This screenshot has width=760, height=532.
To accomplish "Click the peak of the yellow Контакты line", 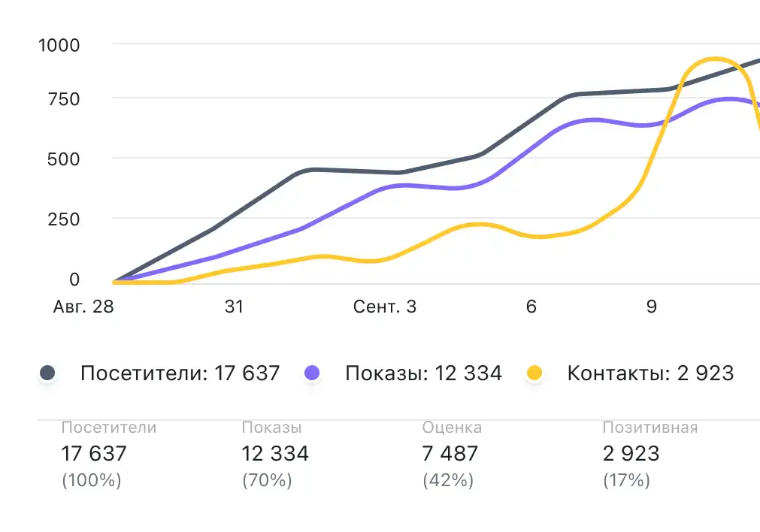I will point(713,59).
